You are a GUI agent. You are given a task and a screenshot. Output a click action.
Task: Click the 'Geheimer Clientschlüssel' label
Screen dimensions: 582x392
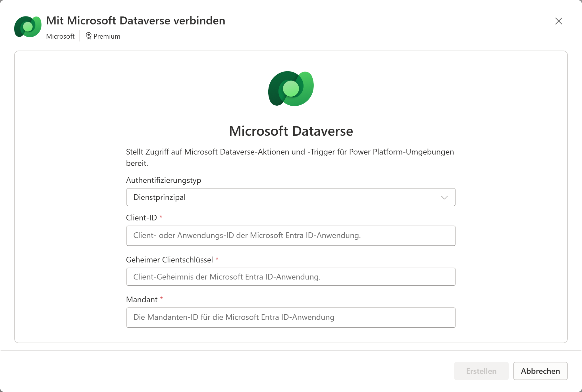169,260
